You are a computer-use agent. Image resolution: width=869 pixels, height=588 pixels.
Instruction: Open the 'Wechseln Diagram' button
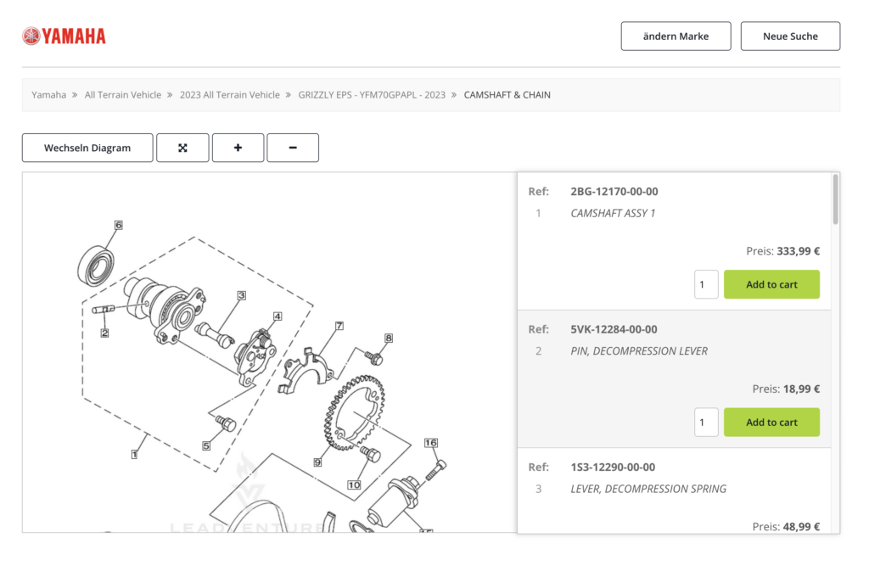point(87,148)
